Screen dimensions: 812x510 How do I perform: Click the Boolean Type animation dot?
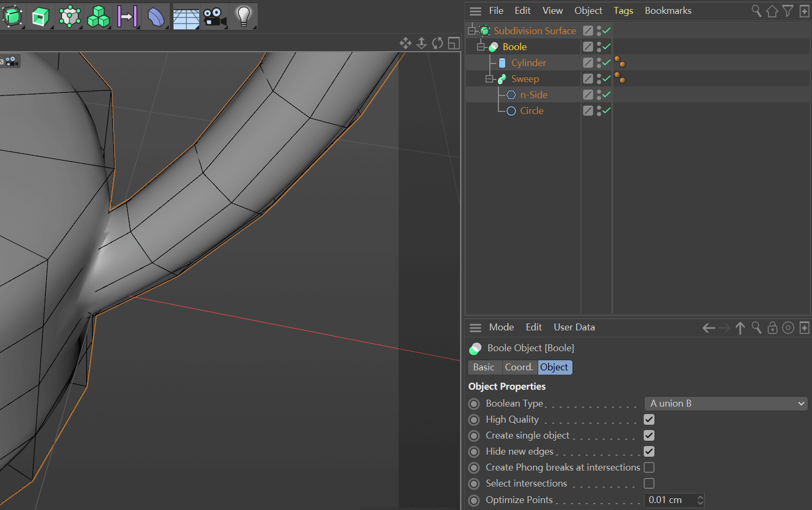click(474, 403)
